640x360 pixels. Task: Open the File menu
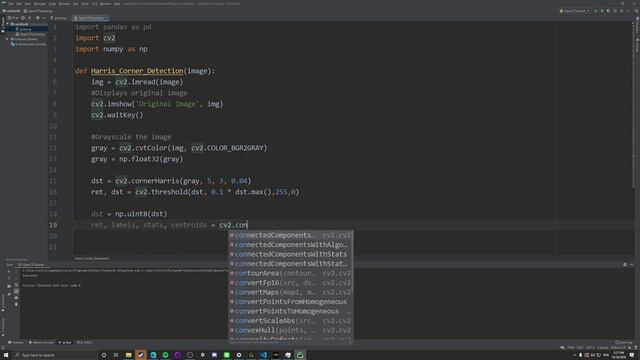click(11, 4)
